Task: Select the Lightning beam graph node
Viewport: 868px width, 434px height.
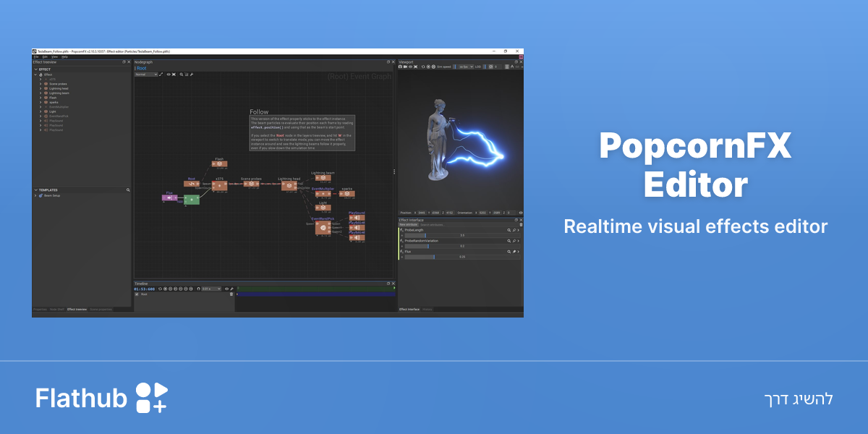Action: [323, 178]
